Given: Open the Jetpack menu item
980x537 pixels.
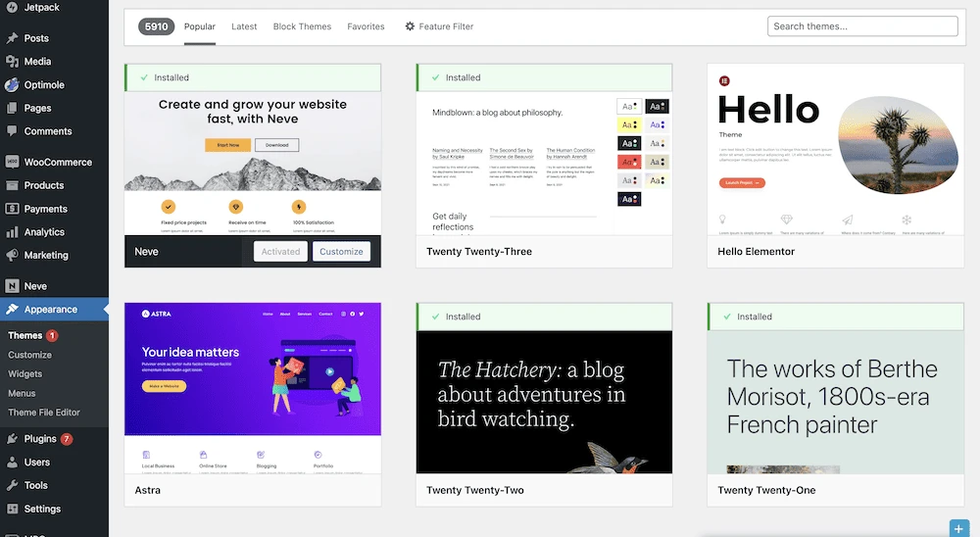Looking at the screenshot, I should tap(42, 8).
